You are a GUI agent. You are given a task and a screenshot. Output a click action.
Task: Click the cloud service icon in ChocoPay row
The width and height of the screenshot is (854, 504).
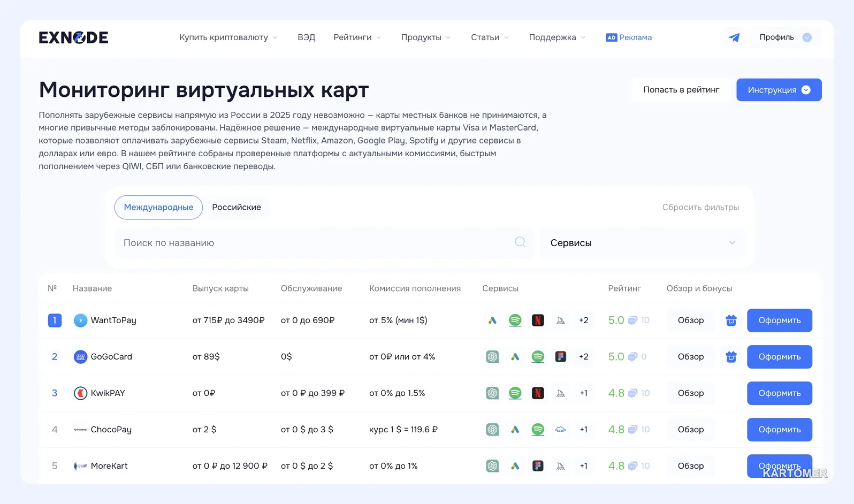[560, 430]
